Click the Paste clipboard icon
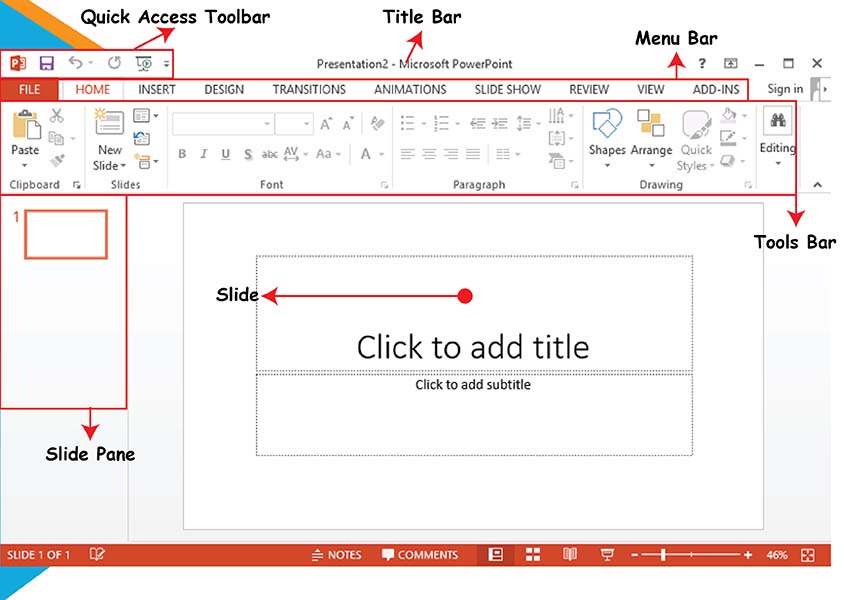 tap(26, 124)
